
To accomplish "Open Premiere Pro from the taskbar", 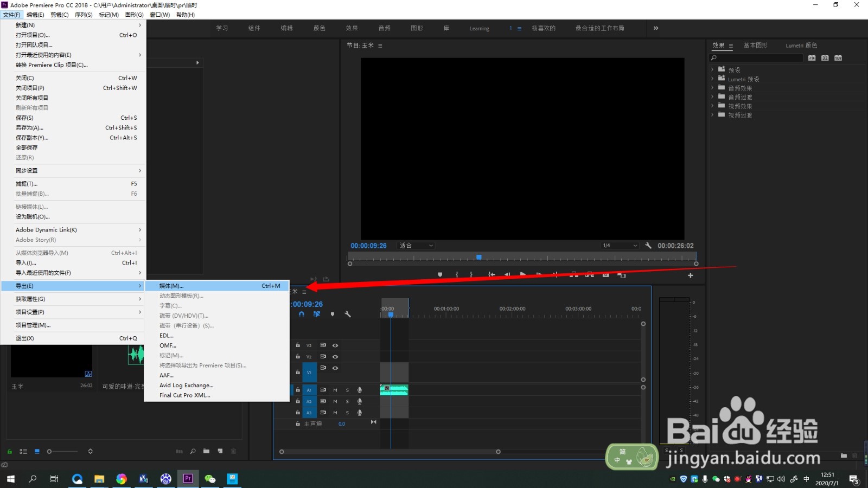I will 188,478.
